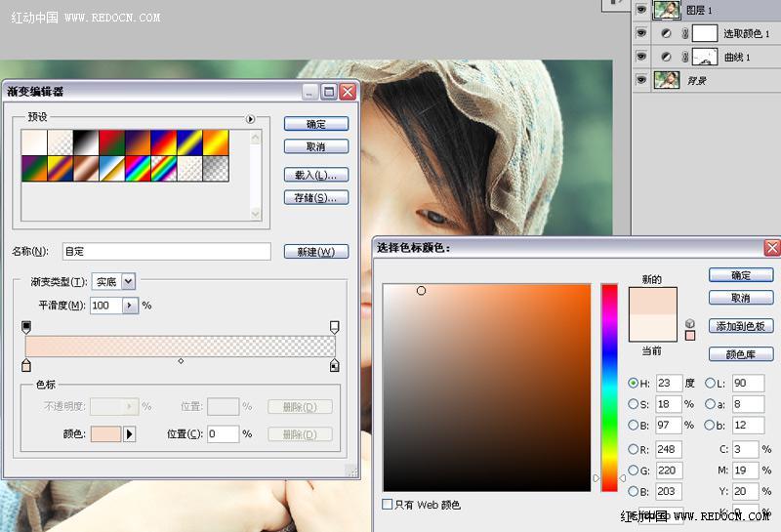The height and width of the screenshot is (532, 781).
Task: Select the copper gradient preset
Action: 86,169
